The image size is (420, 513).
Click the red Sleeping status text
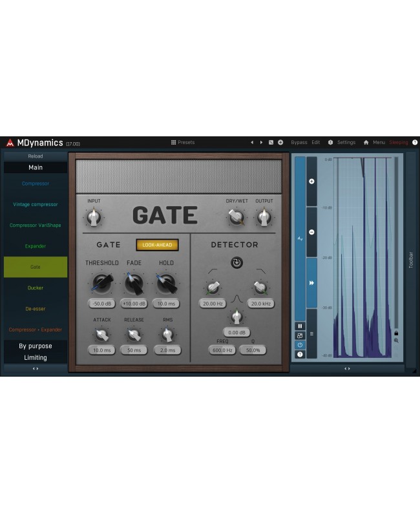tap(399, 142)
